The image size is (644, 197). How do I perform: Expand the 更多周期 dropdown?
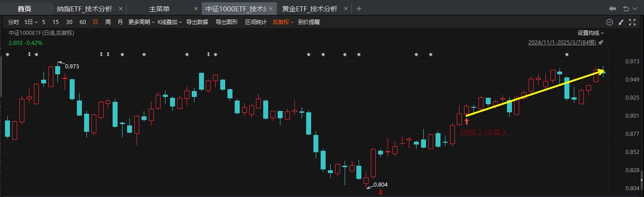point(141,22)
